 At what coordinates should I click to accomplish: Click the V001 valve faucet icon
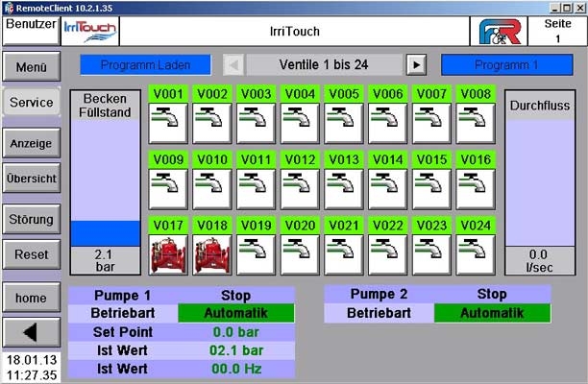coord(168,123)
